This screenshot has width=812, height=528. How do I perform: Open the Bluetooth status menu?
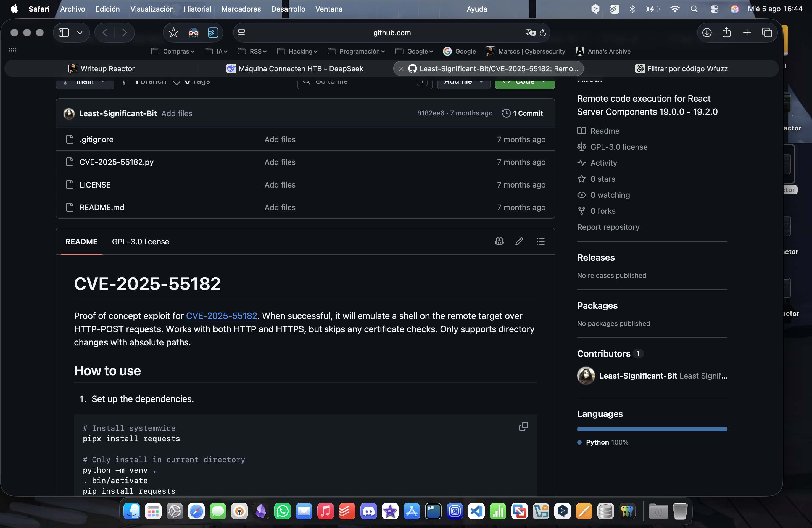632,9
